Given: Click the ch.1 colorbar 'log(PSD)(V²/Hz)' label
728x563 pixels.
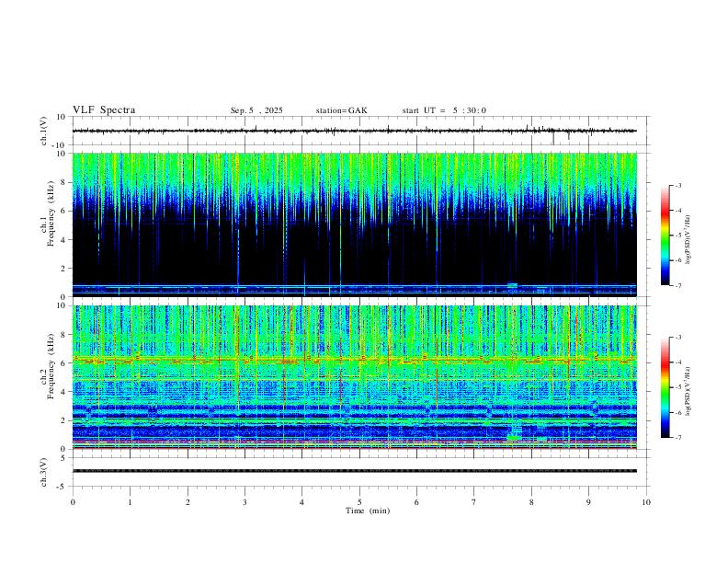Looking at the screenshot, I should [688, 240].
